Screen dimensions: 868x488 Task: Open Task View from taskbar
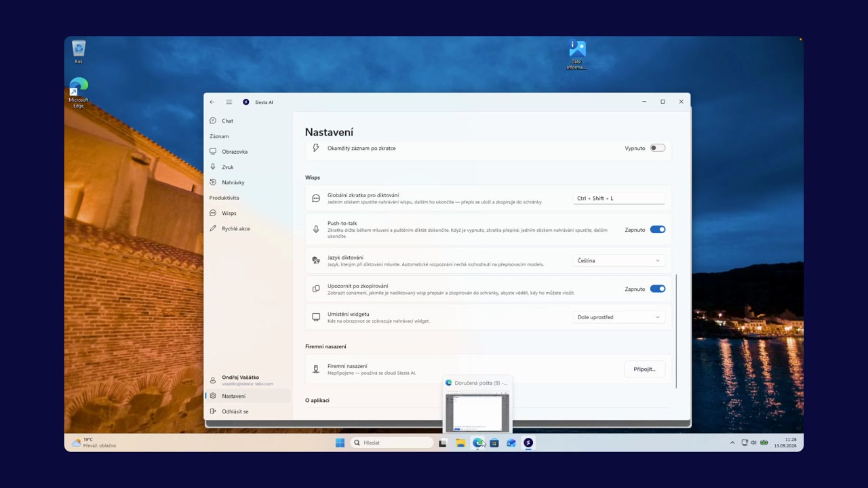[443, 443]
